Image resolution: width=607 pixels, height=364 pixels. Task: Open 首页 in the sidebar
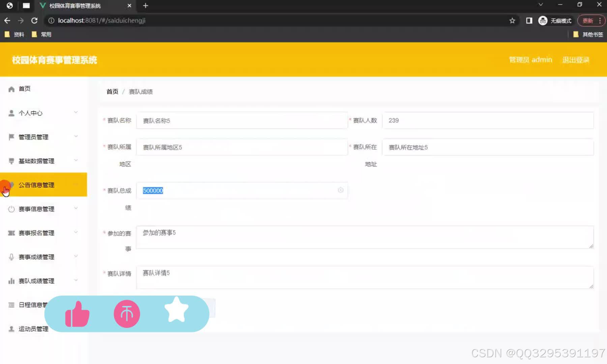tap(44, 89)
